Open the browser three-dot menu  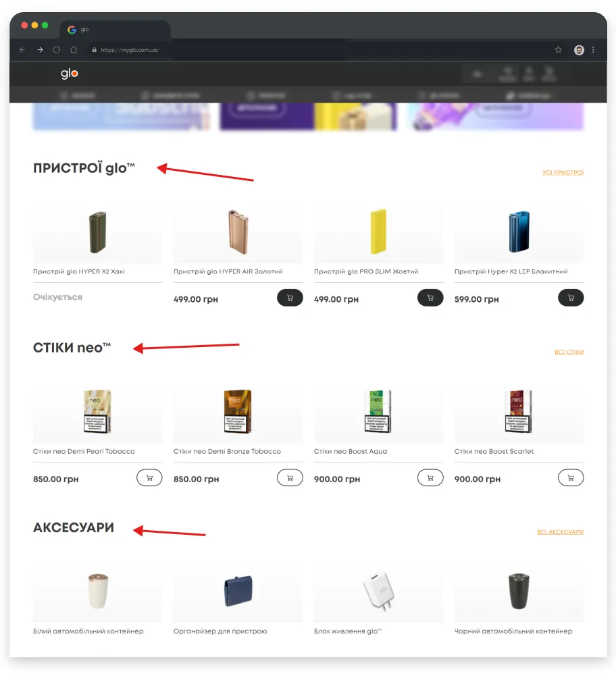[x=593, y=50]
